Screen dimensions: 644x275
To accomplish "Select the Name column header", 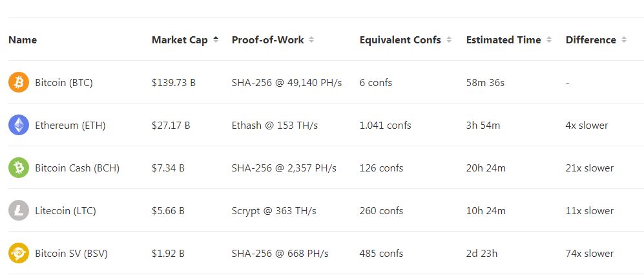I will point(23,40).
